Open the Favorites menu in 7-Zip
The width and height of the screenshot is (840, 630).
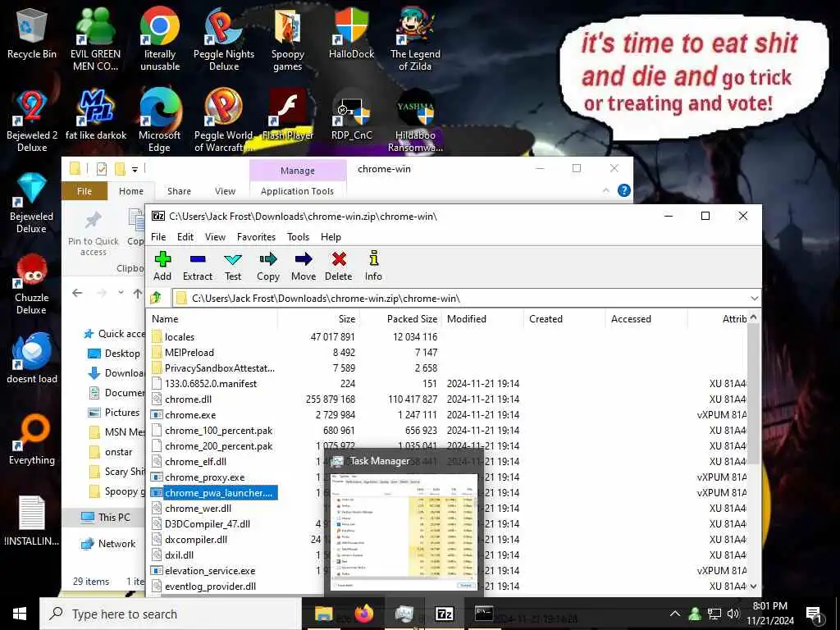click(256, 237)
